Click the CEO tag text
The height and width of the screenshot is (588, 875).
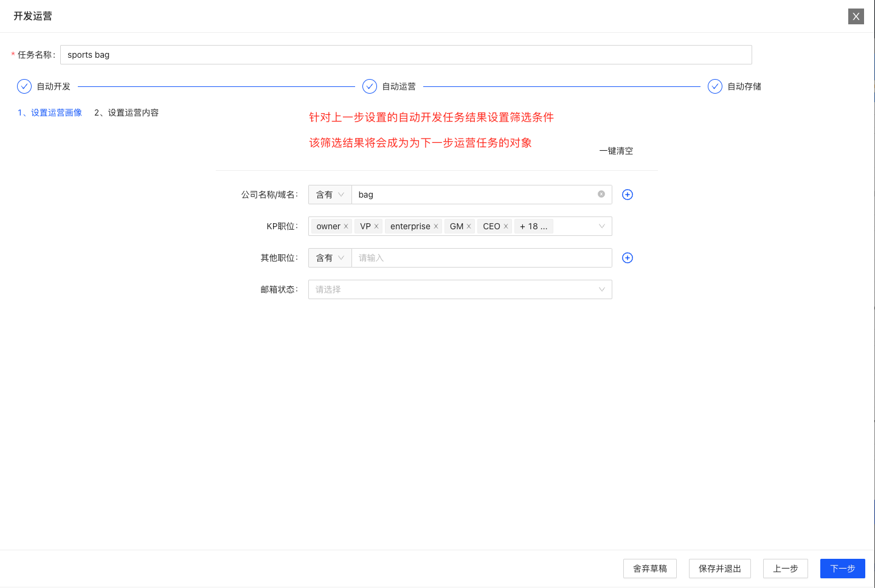coord(491,226)
